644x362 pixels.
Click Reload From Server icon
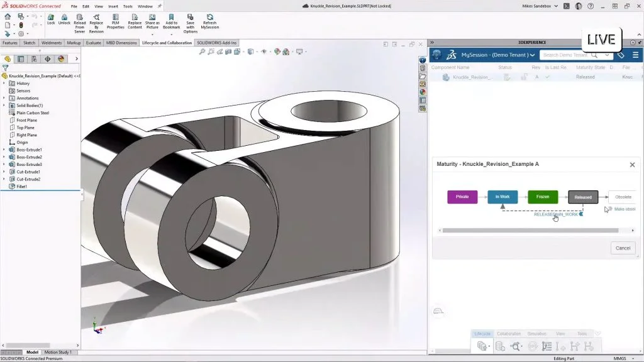[80, 19]
